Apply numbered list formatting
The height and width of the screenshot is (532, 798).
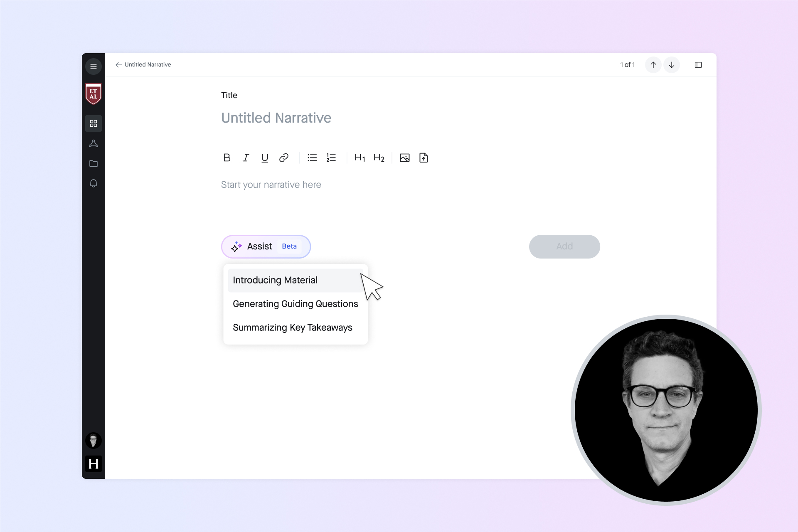pyautogui.click(x=331, y=158)
